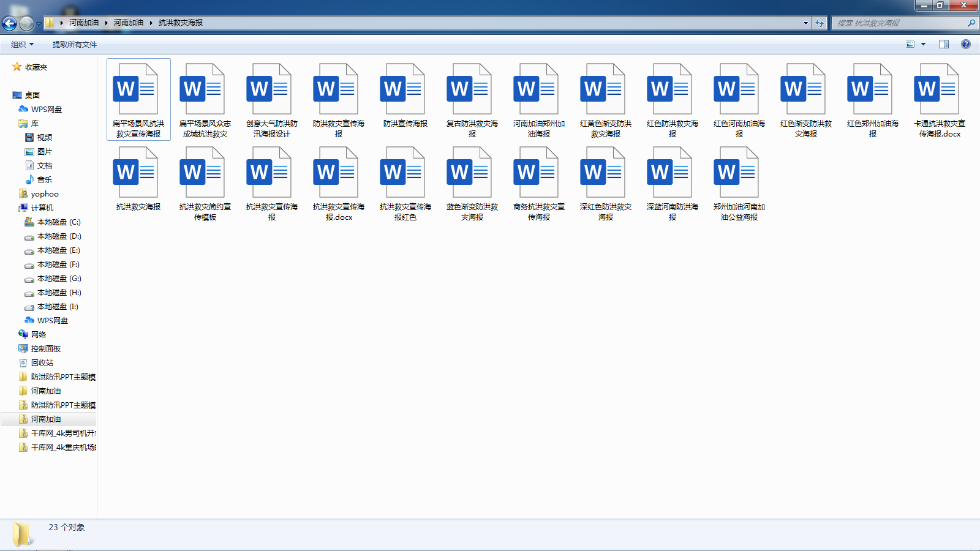Viewport: 980px width, 551px height.
Task: Open 控制面板 from the navigation pane
Action: [46, 348]
